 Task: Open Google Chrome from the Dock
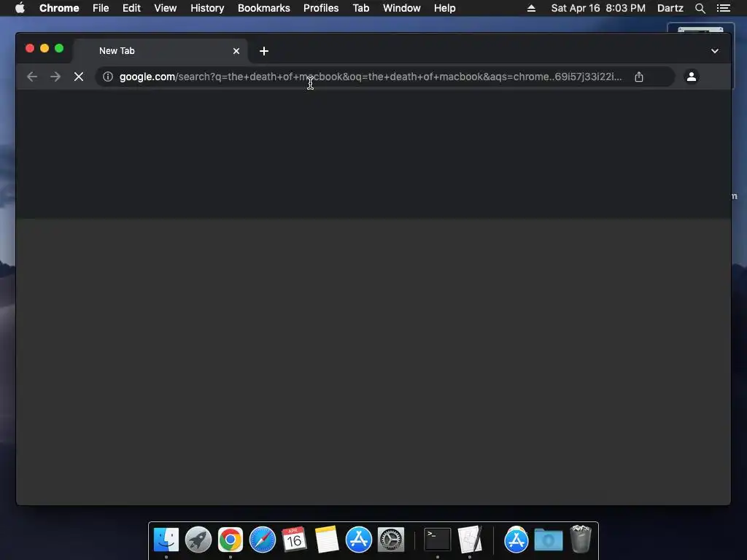coord(230,540)
